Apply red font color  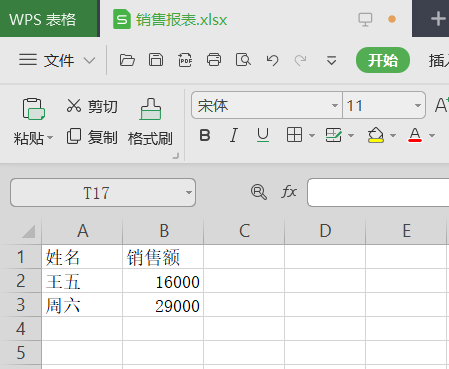415,135
